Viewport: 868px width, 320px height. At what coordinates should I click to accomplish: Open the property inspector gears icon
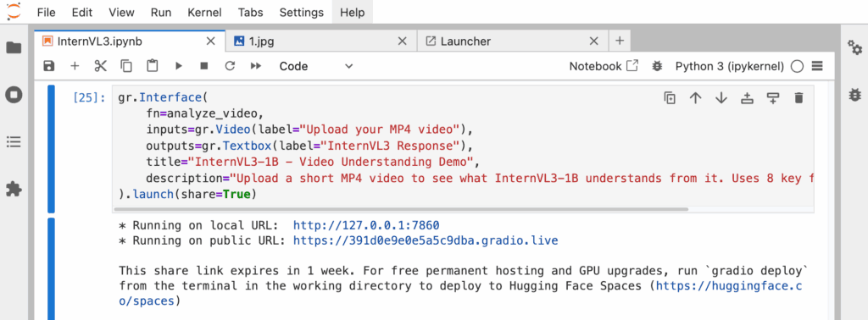click(x=854, y=47)
